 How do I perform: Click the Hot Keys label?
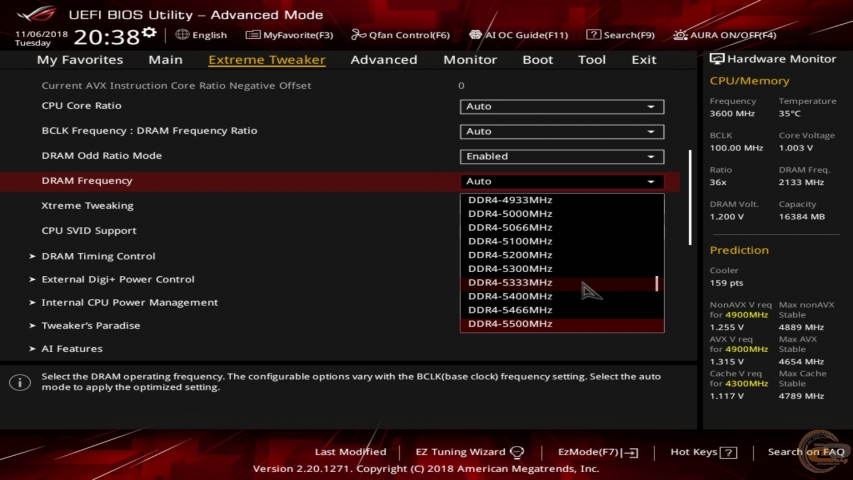tap(694, 452)
